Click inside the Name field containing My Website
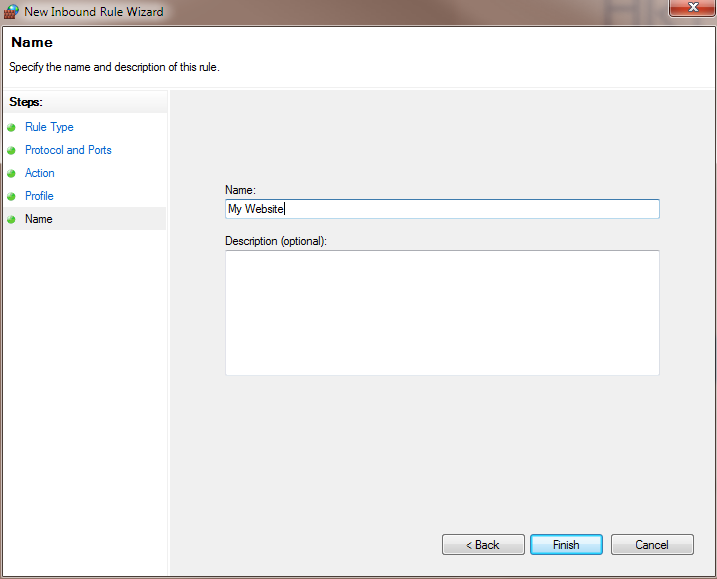 pos(442,209)
